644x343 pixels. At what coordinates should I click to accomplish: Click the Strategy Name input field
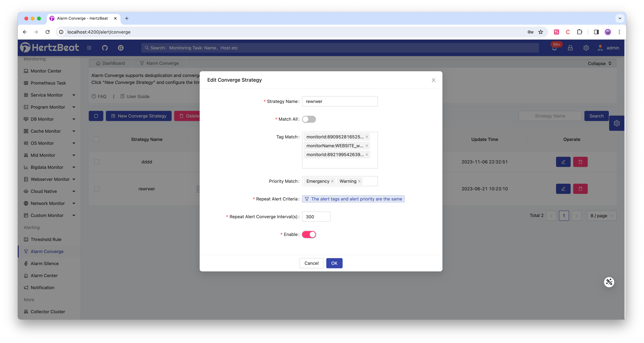pyautogui.click(x=339, y=101)
